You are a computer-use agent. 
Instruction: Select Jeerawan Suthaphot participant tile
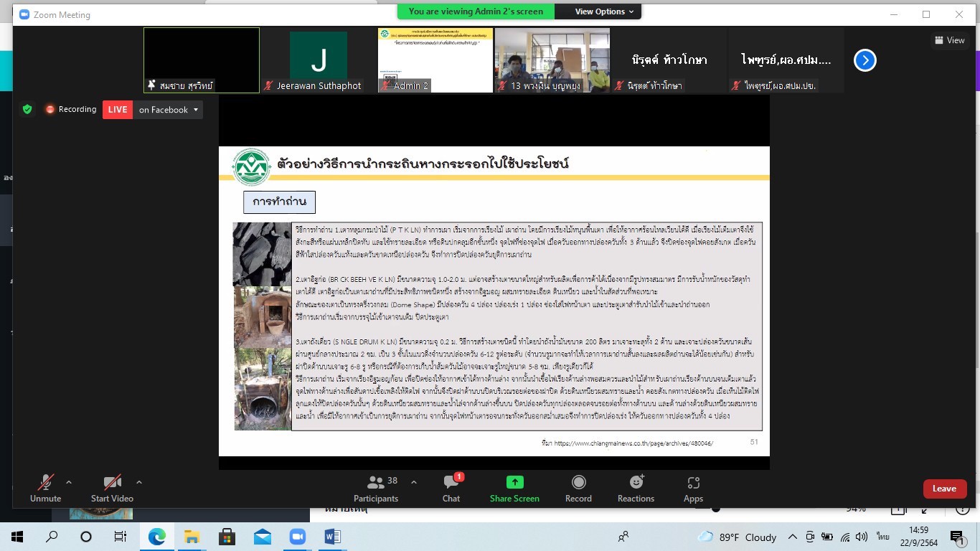(319, 60)
